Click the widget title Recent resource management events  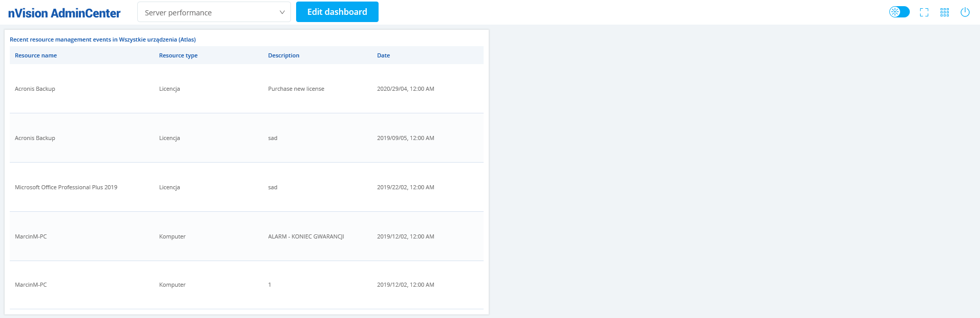pyautogui.click(x=102, y=39)
